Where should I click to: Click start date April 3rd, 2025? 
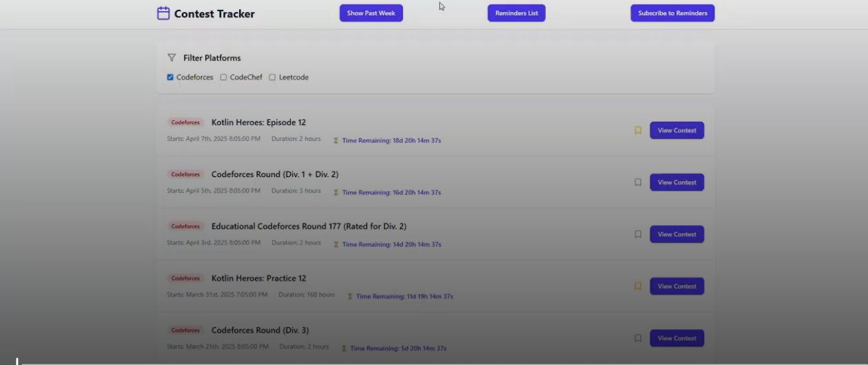tap(214, 242)
